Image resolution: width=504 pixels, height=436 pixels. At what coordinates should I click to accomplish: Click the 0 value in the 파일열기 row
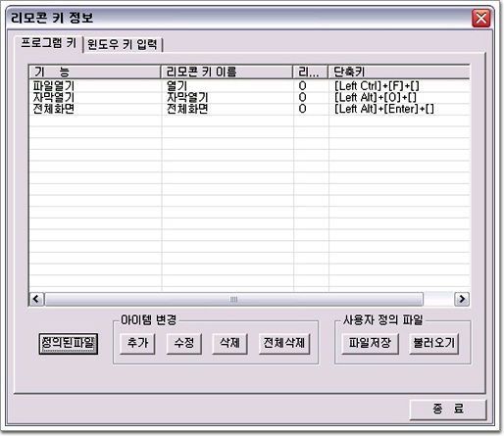[x=303, y=86]
